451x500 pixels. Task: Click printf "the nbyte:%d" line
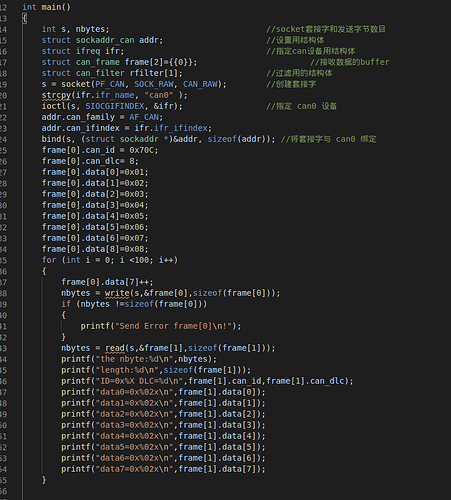(x=139, y=359)
